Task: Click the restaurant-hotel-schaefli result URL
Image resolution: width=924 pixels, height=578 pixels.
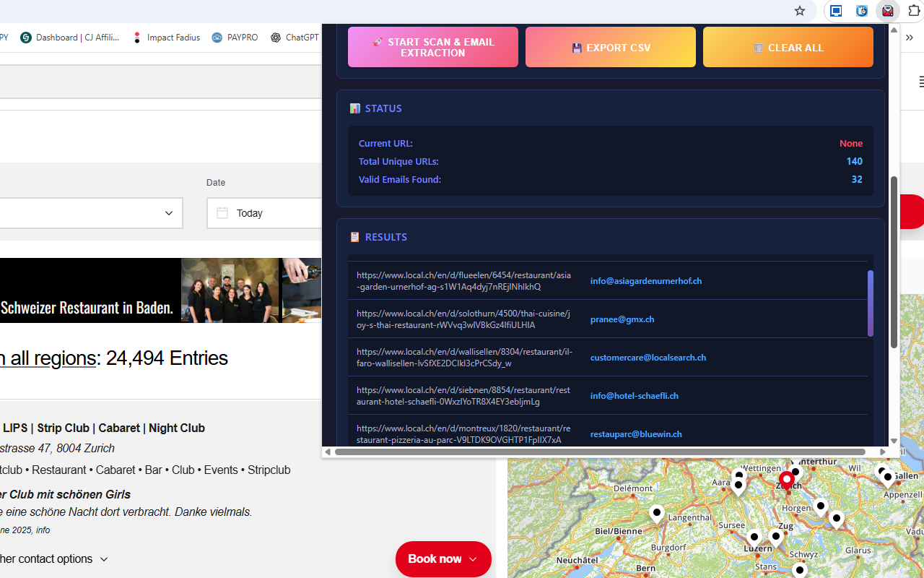Action: pos(463,396)
